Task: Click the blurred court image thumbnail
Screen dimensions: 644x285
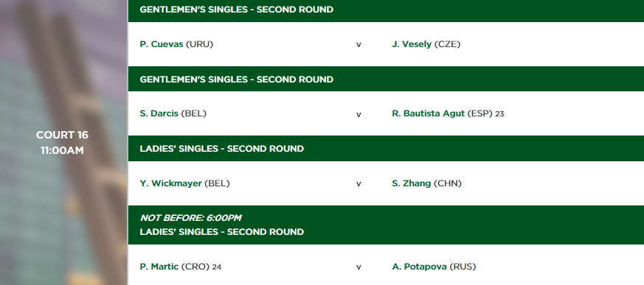Action: [63, 142]
